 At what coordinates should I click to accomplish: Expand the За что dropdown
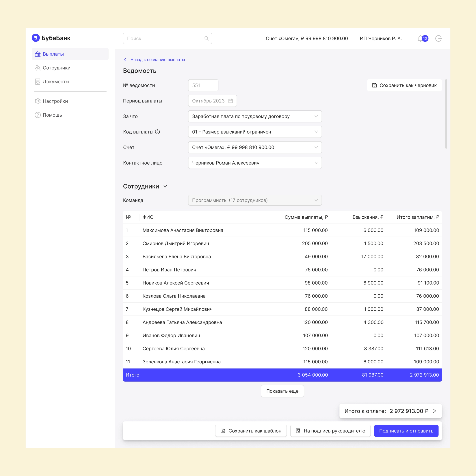click(x=255, y=116)
